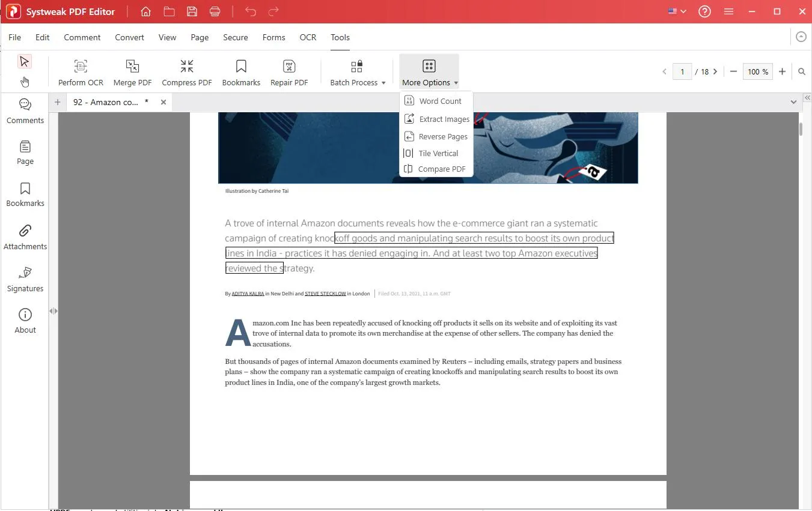Add a new document tab
The height and width of the screenshot is (511, 812).
click(x=58, y=102)
